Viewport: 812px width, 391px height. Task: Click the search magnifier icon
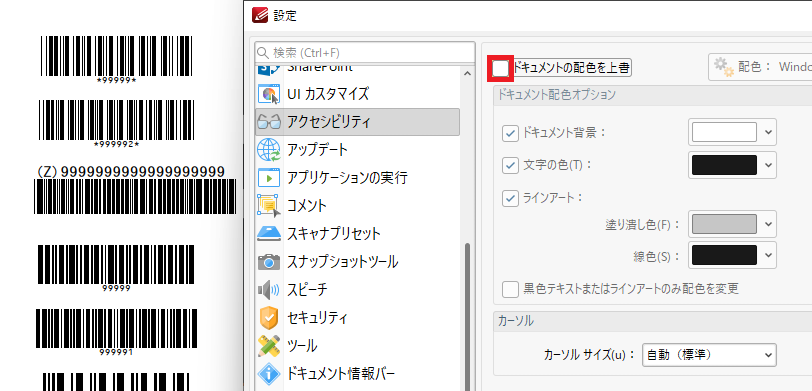pos(263,52)
